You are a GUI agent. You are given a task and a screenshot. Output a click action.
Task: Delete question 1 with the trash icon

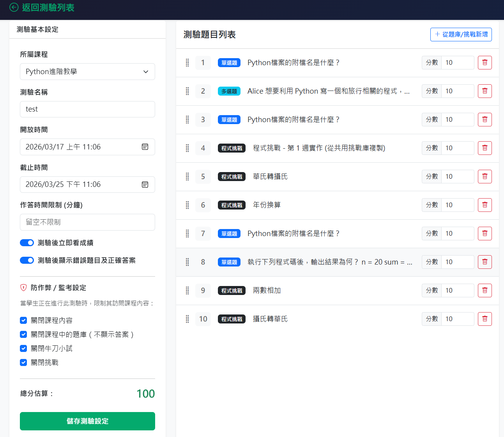point(485,62)
